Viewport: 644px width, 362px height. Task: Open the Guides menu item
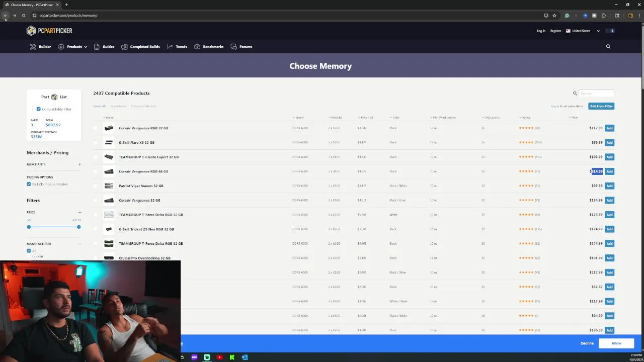click(x=108, y=47)
